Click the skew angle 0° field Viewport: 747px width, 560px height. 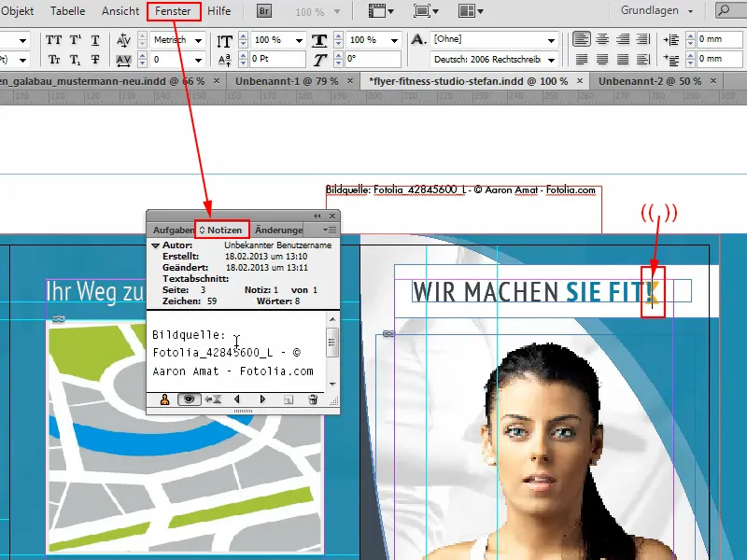point(373,60)
